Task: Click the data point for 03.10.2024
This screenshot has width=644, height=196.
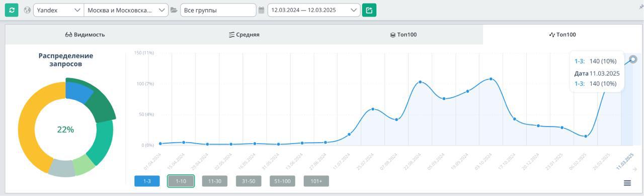Action: click(x=491, y=79)
